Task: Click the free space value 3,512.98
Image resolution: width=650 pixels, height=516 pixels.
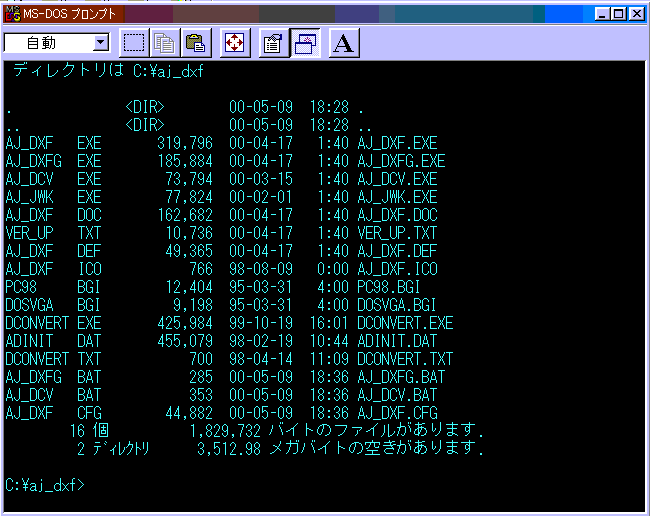Action: click(229, 449)
